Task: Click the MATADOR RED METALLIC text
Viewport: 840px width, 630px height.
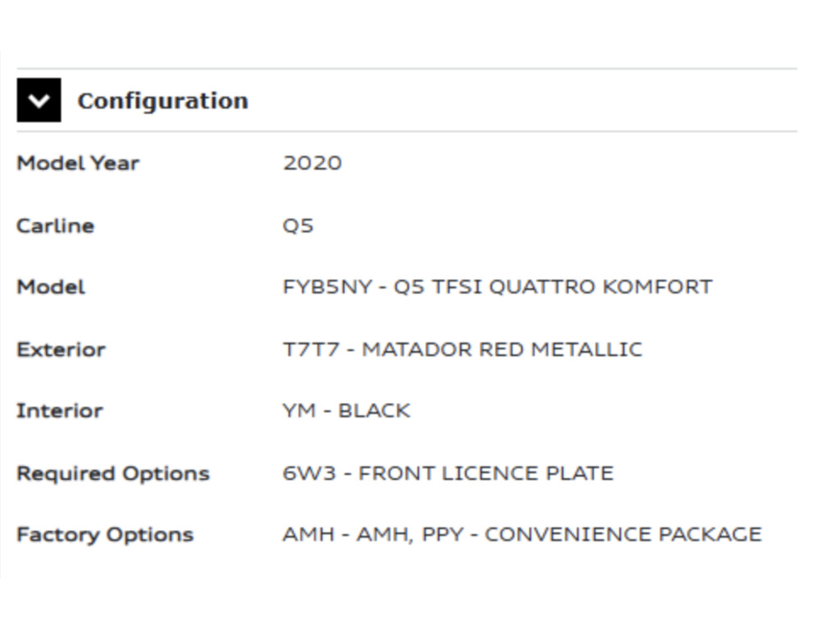Action: click(x=501, y=349)
